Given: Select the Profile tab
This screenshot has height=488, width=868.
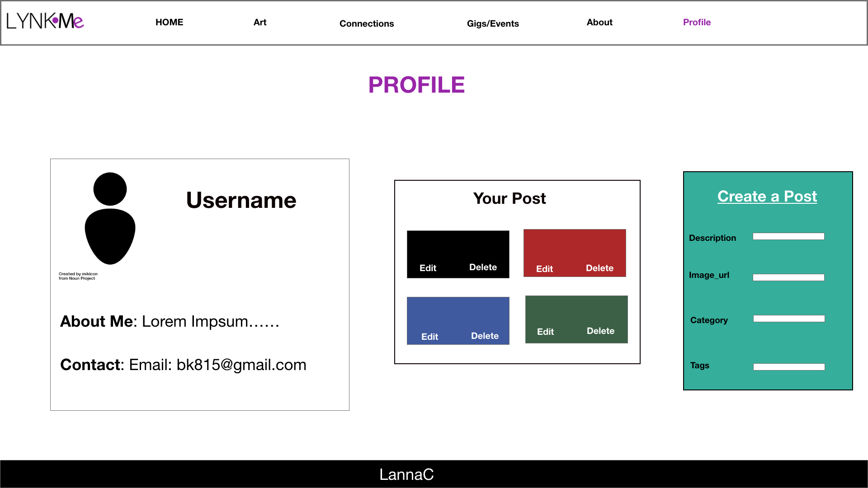Looking at the screenshot, I should (x=697, y=22).
